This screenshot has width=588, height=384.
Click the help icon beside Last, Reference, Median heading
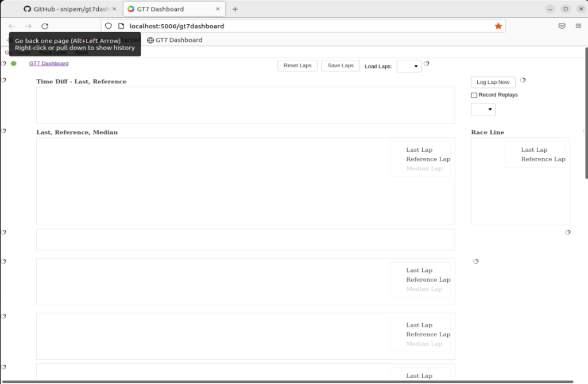click(4, 130)
